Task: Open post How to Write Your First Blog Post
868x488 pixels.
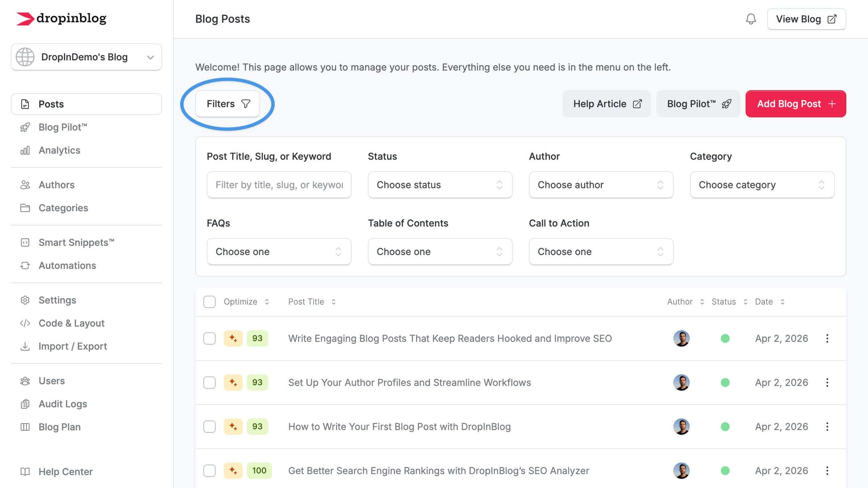Action: click(399, 427)
